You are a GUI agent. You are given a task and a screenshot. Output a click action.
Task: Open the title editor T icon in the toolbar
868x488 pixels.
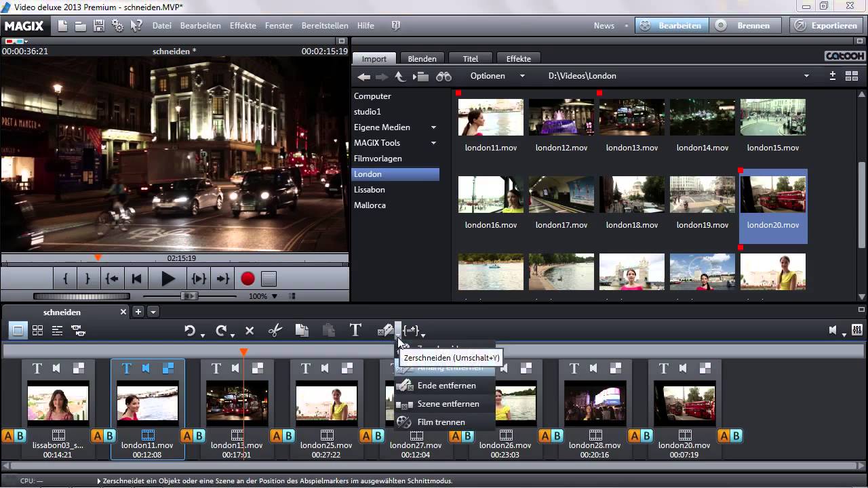(x=355, y=330)
